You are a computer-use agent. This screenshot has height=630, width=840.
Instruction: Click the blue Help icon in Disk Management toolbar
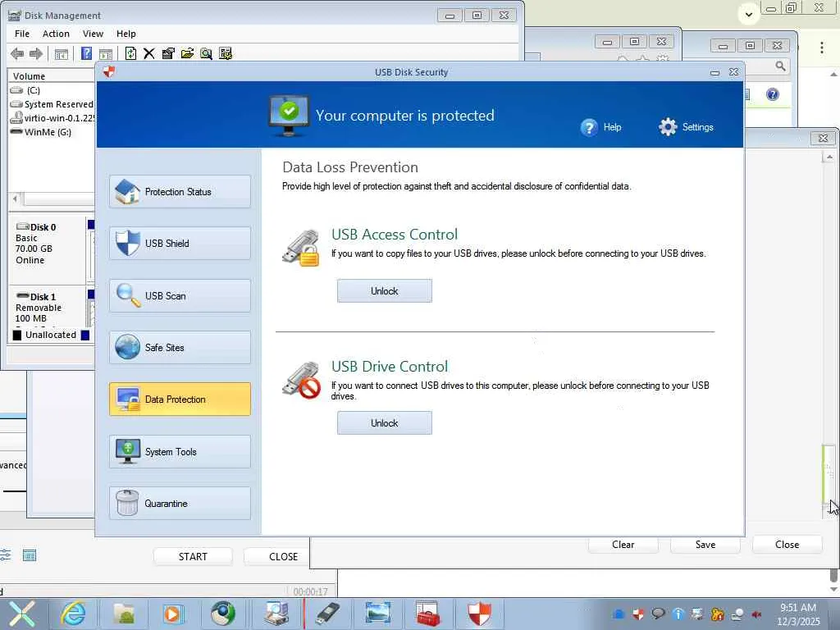(86, 53)
